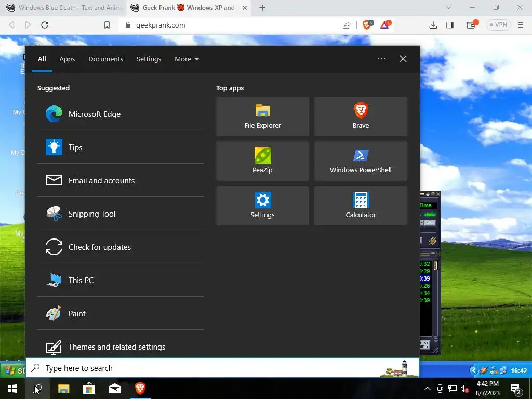The height and width of the screenshot is (399, 532).
Task: Switch to the Apps search tab
Action: coord(67,59)
